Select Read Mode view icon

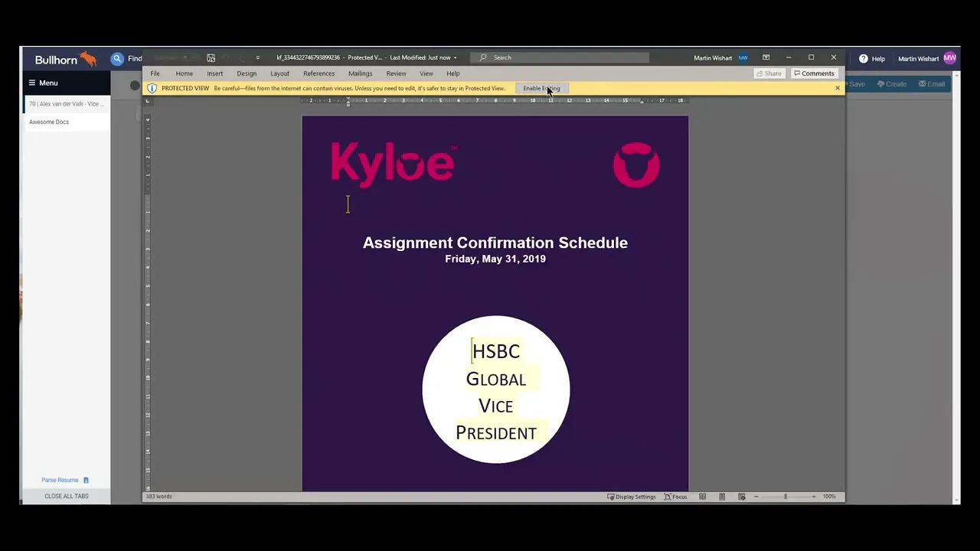click(x=702, y=497)
